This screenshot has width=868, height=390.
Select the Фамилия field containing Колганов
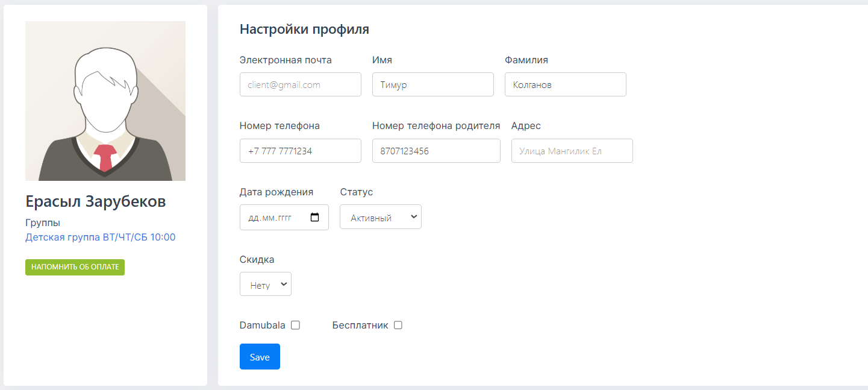(x=566, y=85)
